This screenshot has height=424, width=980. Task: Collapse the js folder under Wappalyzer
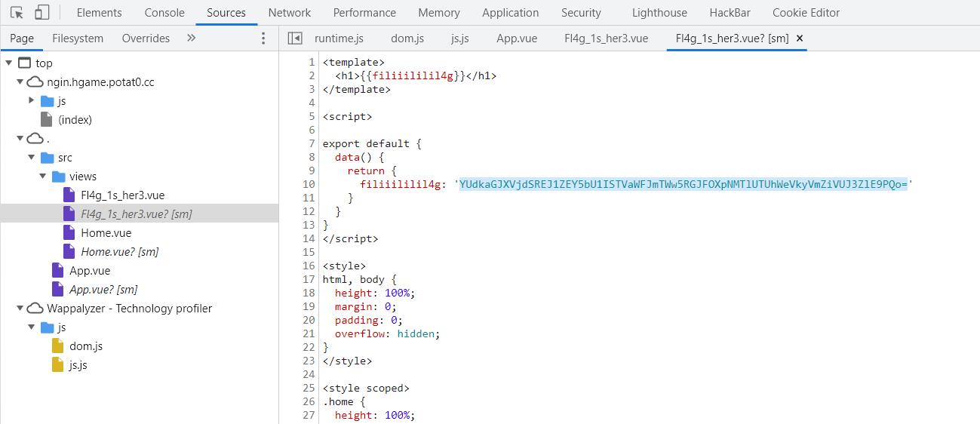click(x=31, y=327)
